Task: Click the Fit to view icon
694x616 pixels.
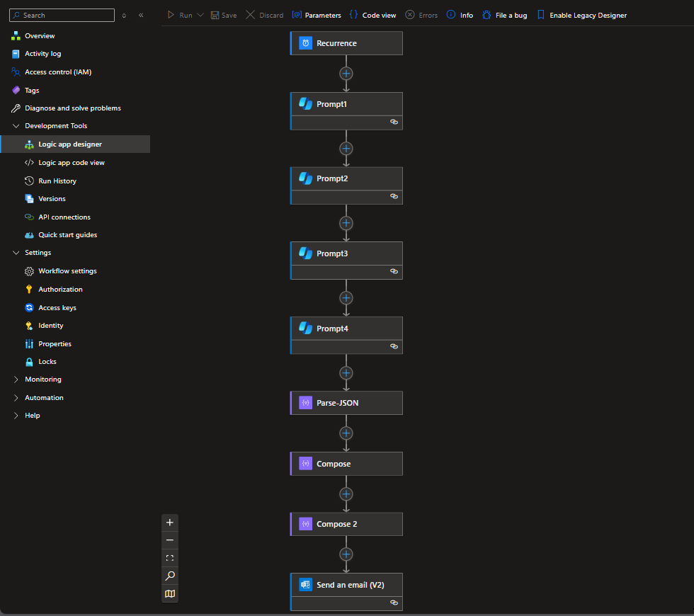Action: pyautogui.click(x=169, y=557)
